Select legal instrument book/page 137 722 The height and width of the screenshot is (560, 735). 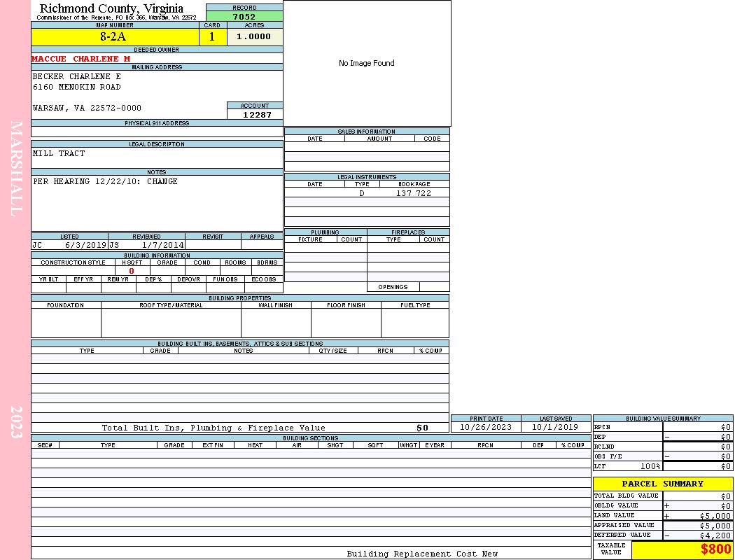click(x=414, y=193)
